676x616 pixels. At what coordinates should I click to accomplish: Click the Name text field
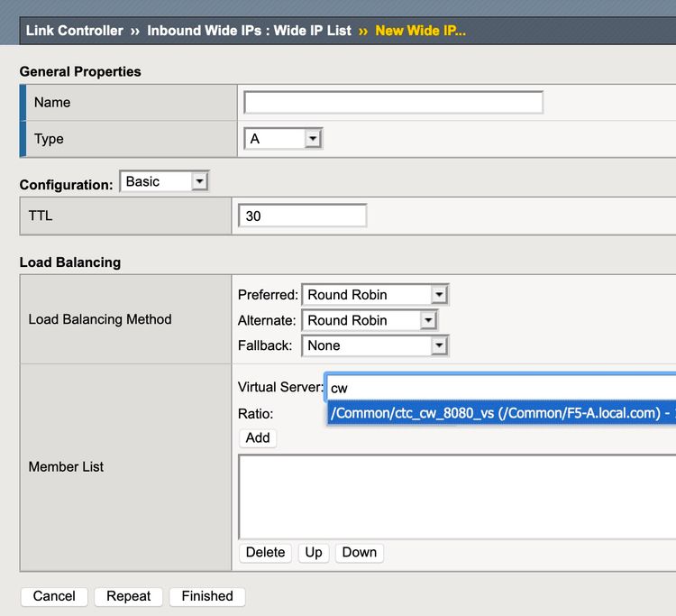[x=393, y=103]
